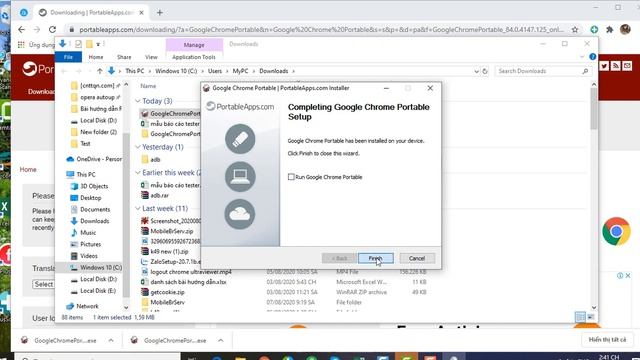Refresh the Downloads folder view

click(485, 71)
